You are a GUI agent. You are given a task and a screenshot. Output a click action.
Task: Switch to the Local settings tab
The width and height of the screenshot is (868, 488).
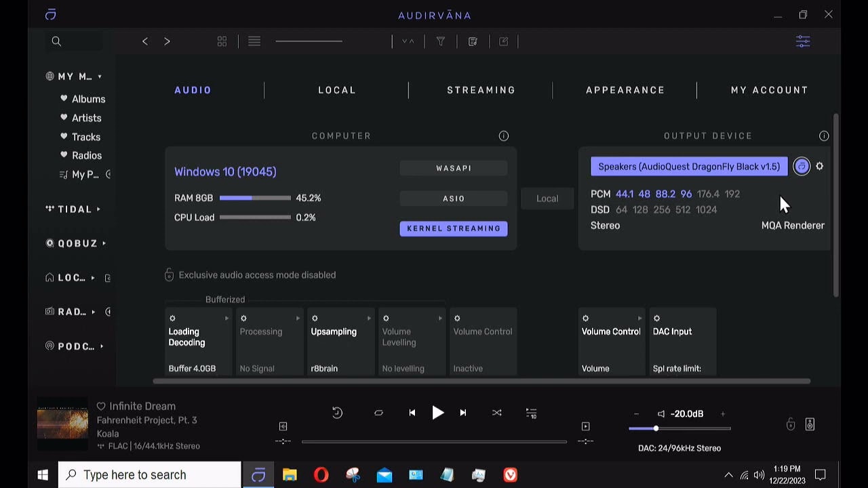pyautogui.click(x=337, y=90)
